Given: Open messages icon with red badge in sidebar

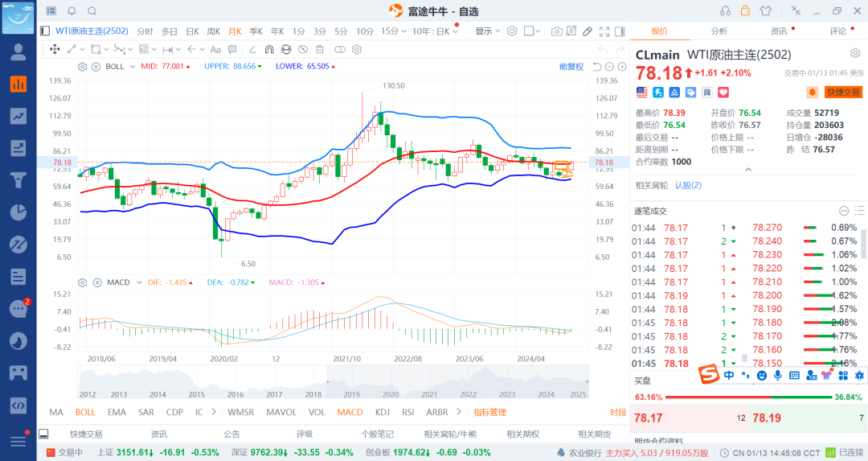Looking at the screenshot, I should [18, 308].
